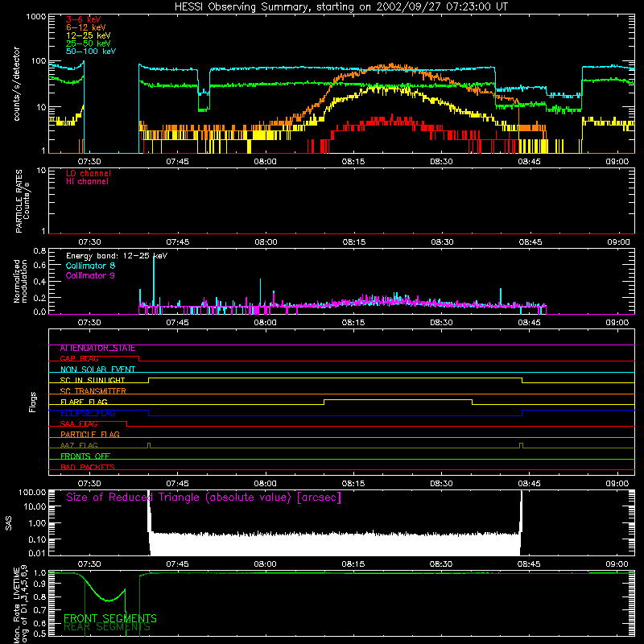Image resolution: width=644 pixels, height=644 pixels.
Task: Select the 50-100 keV legend label
Action: 91,52
